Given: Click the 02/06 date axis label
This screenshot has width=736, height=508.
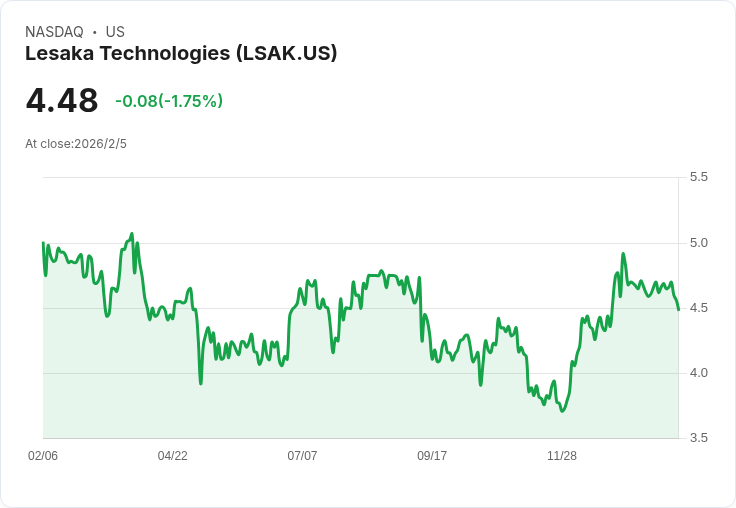Looking at the screenshot, I should [43, 456].
